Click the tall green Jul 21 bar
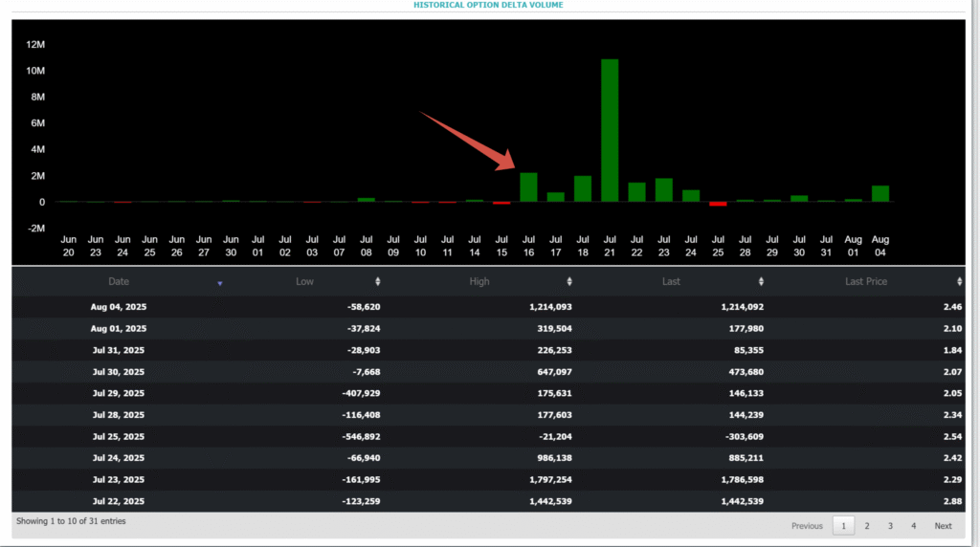980x547 pixels. [x=610, y=130]
